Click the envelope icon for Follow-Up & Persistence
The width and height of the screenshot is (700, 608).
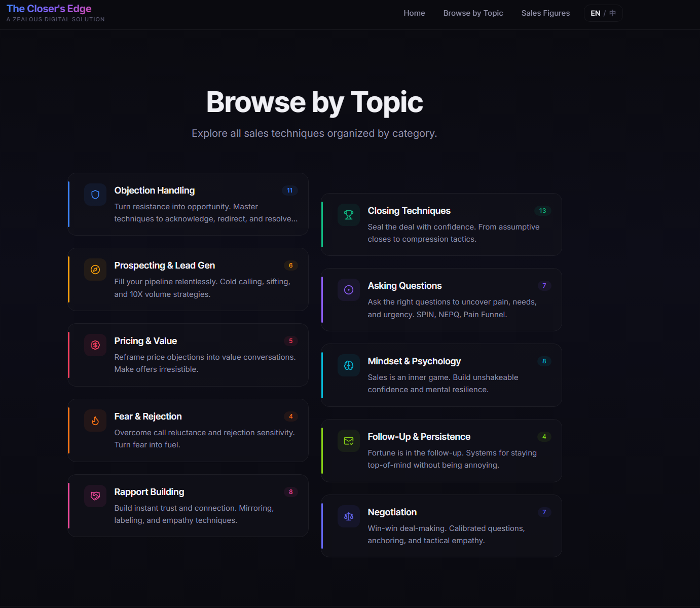(349, 441)
